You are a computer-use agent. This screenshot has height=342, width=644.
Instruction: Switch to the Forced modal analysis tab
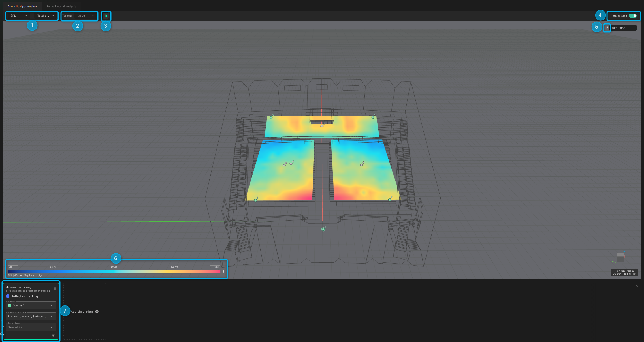pos(61,6)
